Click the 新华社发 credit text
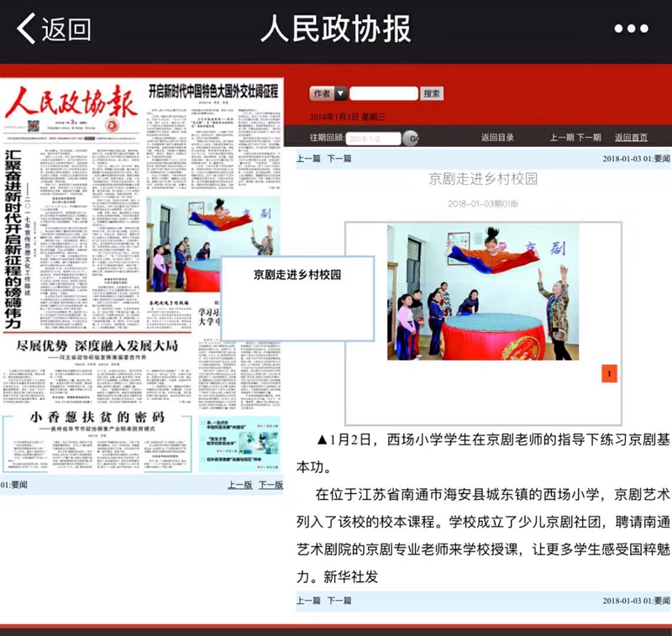This screenshot has width=672, height=636. coord(351,577)
